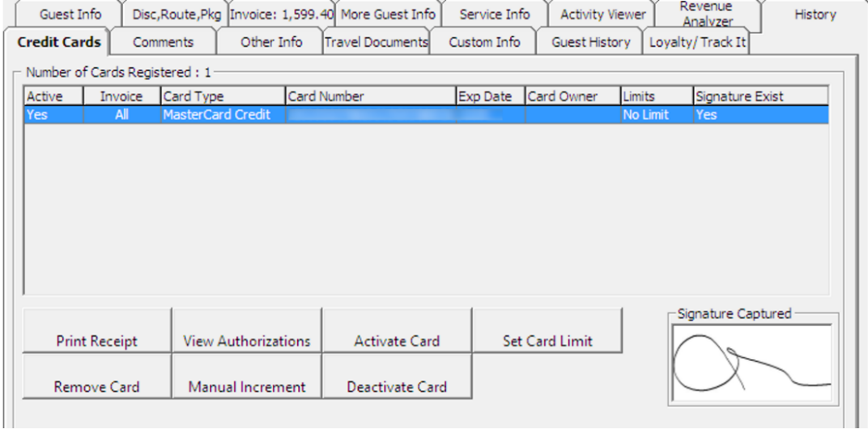Screen dimensions: 868x429
Task: Sort by the Active column header
Action: point(53,96)
